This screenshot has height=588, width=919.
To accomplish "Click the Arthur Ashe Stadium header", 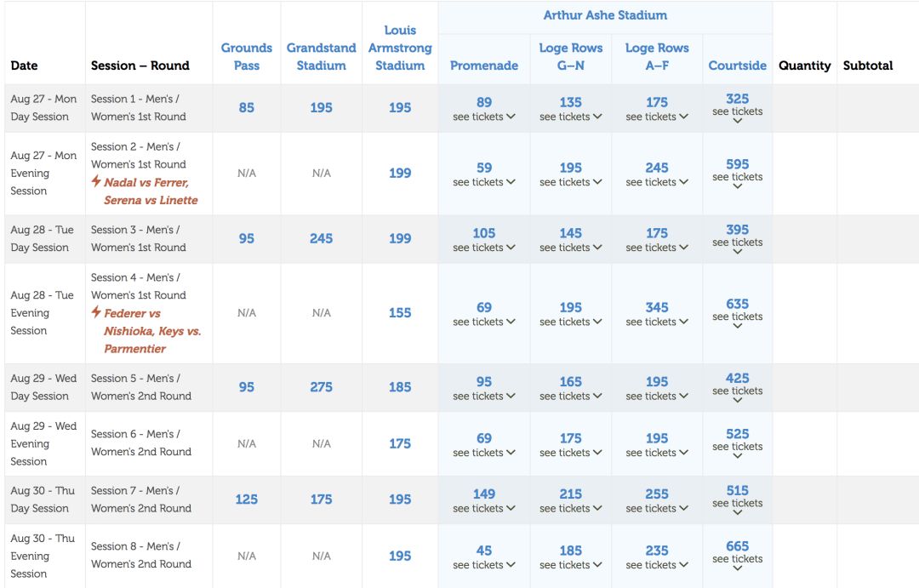I will 605,15.
